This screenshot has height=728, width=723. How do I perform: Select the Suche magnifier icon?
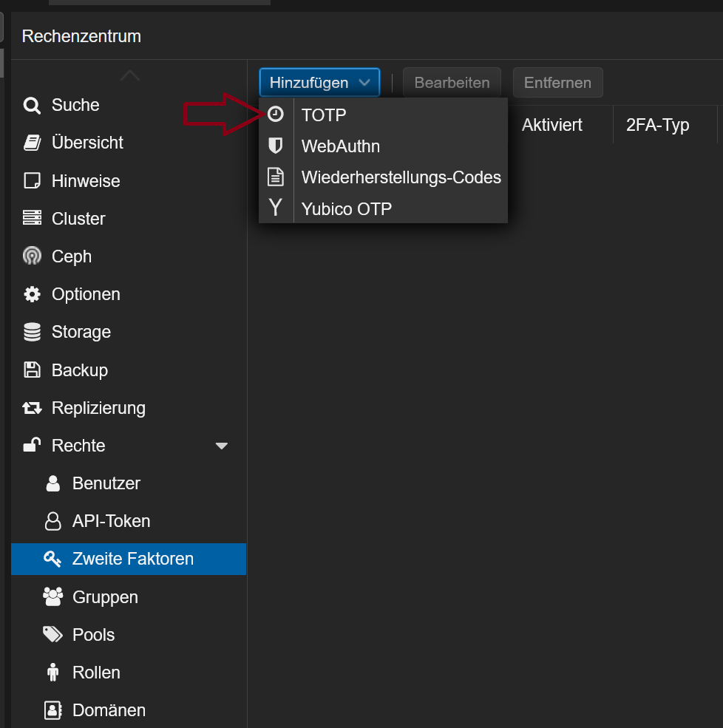[32, 105]
